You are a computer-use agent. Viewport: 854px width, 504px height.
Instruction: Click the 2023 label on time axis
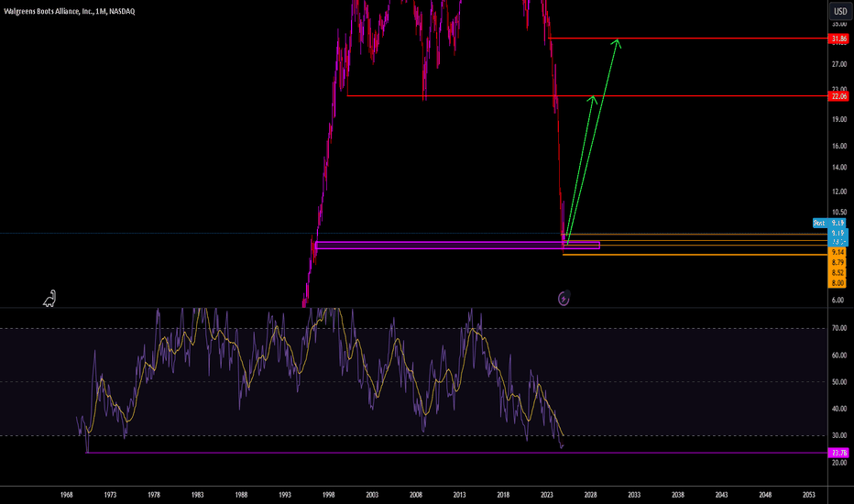(547, 495)
